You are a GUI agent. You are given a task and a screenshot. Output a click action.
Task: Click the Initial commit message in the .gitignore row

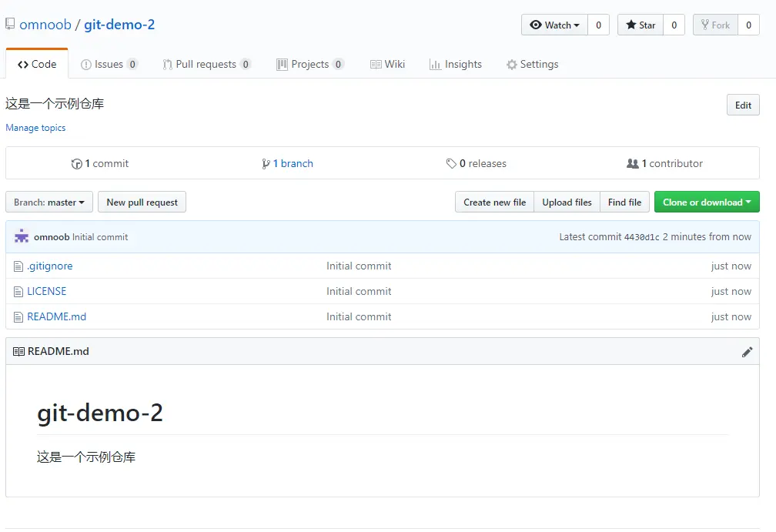pos(359,266)
